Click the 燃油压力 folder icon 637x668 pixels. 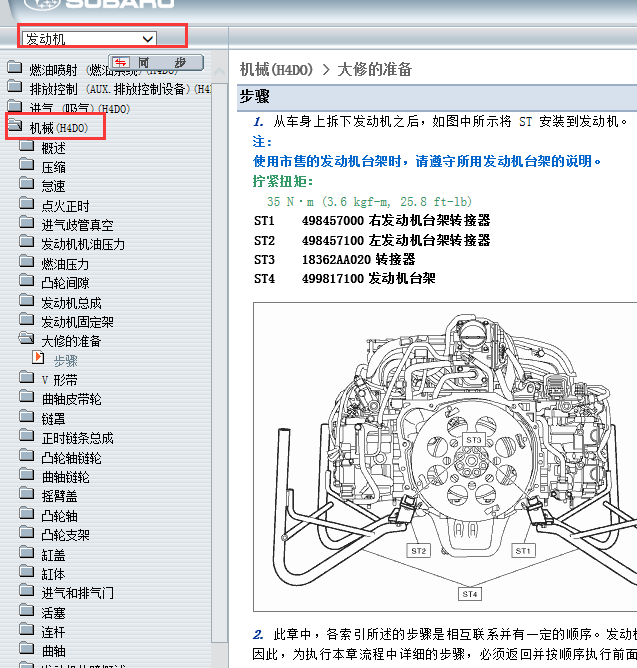(26, 262)
